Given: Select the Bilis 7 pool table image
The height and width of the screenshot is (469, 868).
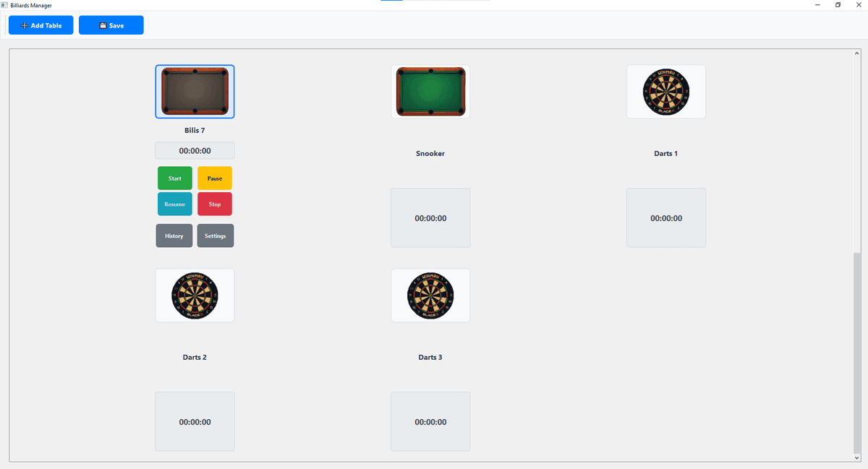Looking at the screenshot, I should click(195, 92).
